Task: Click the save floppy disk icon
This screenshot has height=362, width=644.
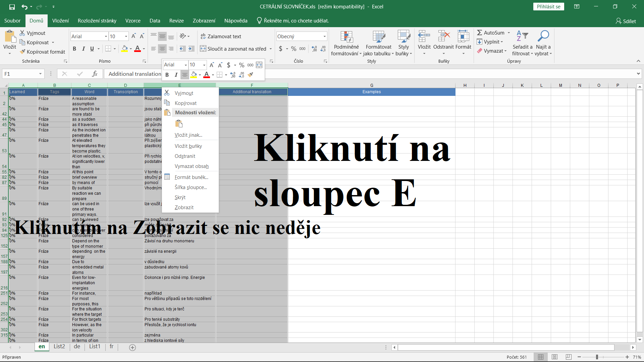Action: pyautogui.click(x=12, y=6)
